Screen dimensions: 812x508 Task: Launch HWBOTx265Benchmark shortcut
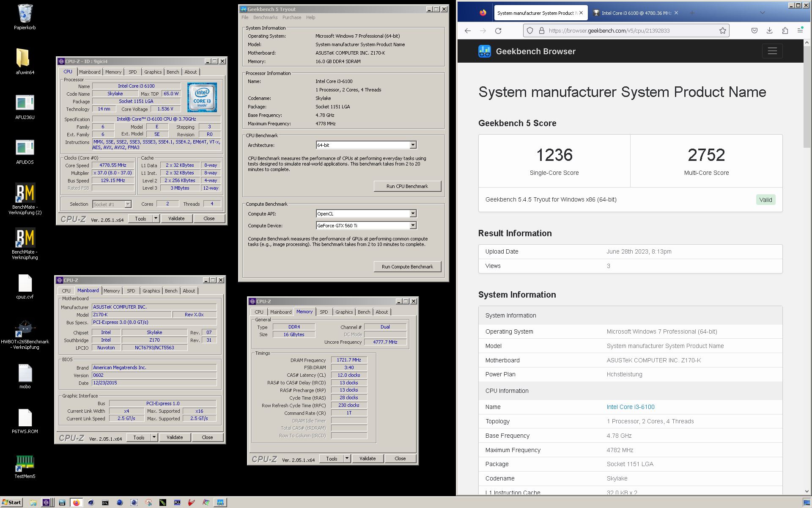[x=25, y=334]
